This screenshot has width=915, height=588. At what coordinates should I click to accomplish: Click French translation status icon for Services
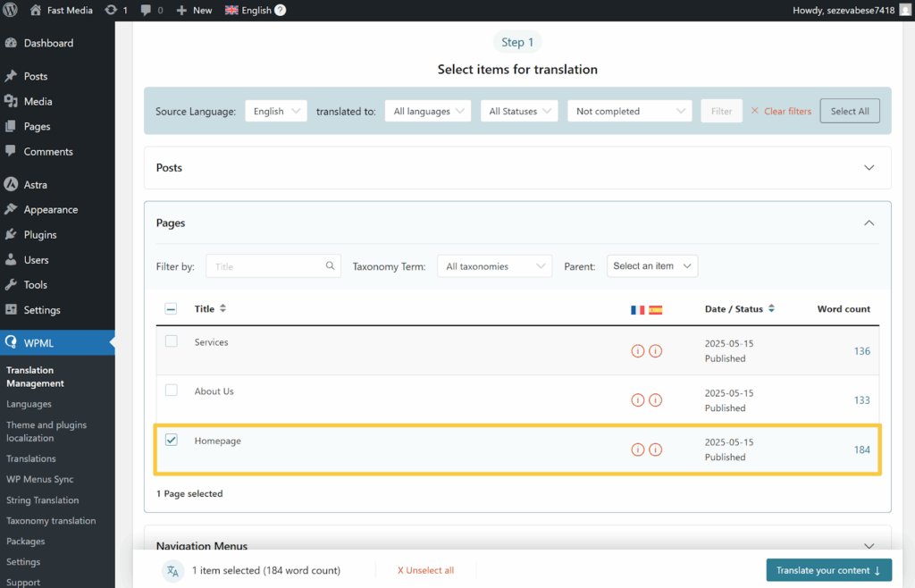click(637, 351)
